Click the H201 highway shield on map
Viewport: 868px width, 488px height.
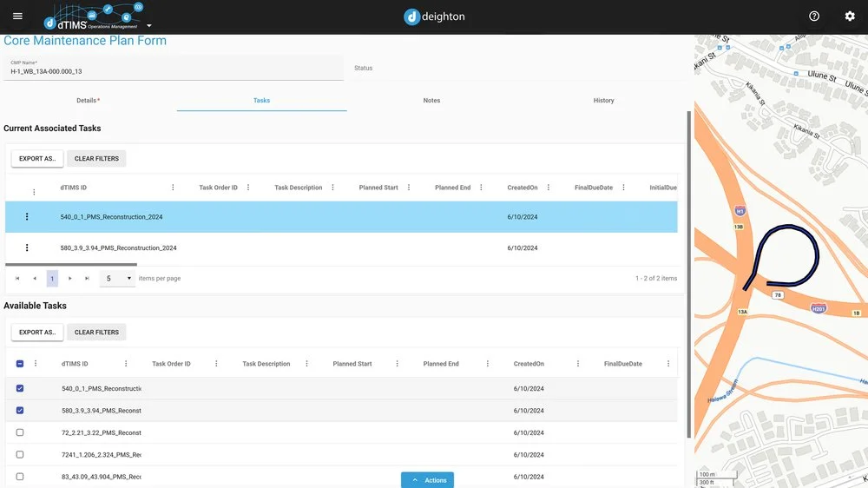819,308
